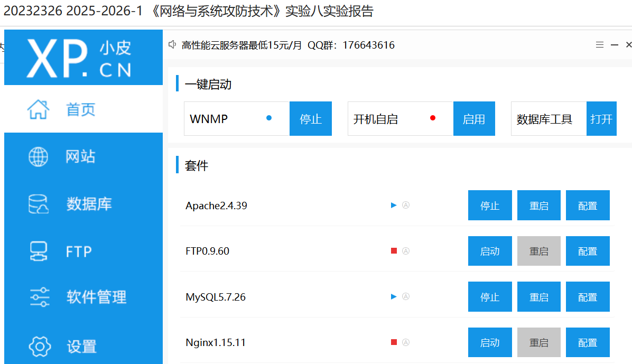The width and height of the screenshot is (632, 364).
Task: Open 数据库 sidebar section
Action: [x=83, y=203]
